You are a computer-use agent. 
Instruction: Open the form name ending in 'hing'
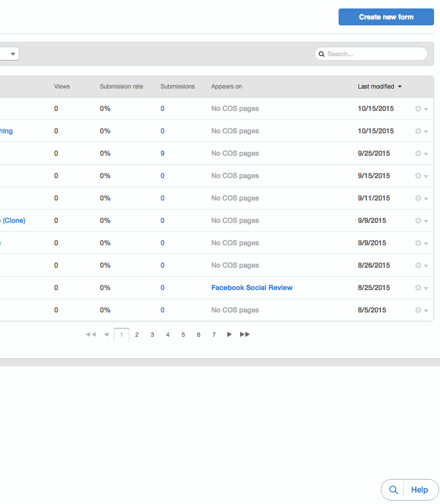click(6, 131)
